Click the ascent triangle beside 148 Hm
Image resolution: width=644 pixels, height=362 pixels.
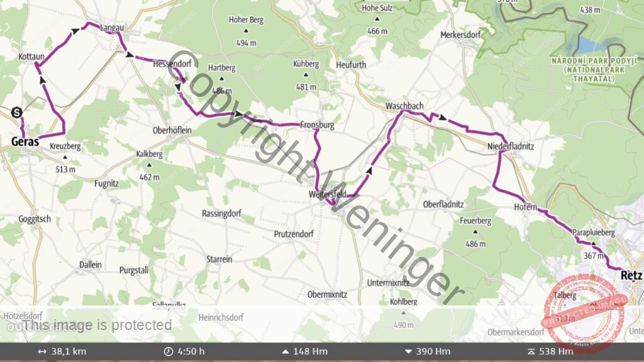pos(286,352)
